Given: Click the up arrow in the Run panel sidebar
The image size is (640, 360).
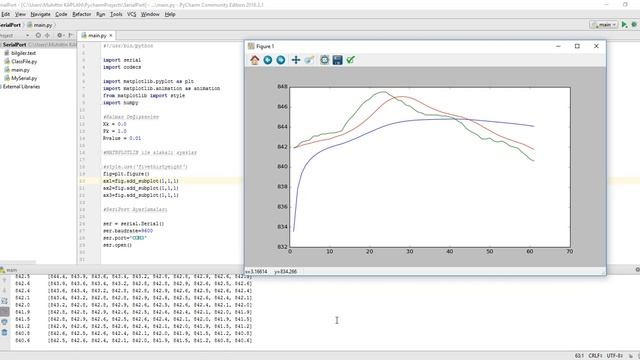Looking at the screenshot, I should [4, 280].
